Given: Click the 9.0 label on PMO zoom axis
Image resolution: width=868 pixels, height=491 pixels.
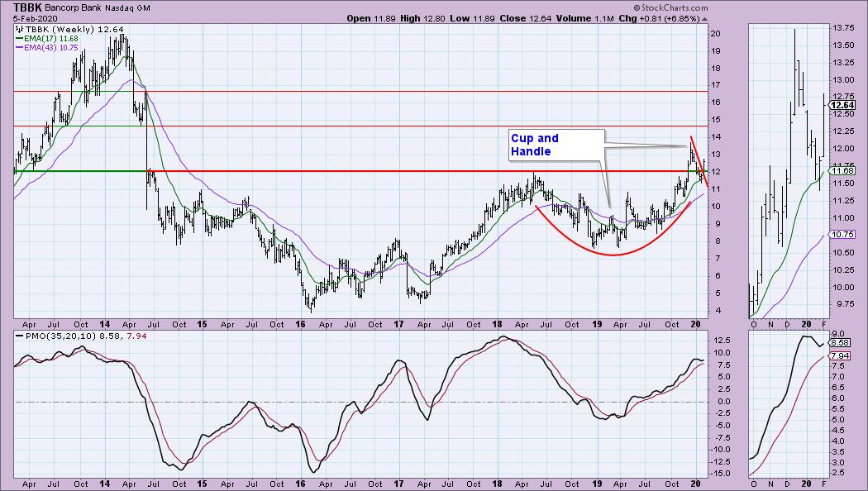Looking at the screenshot, I should click(x=837, y=334).
